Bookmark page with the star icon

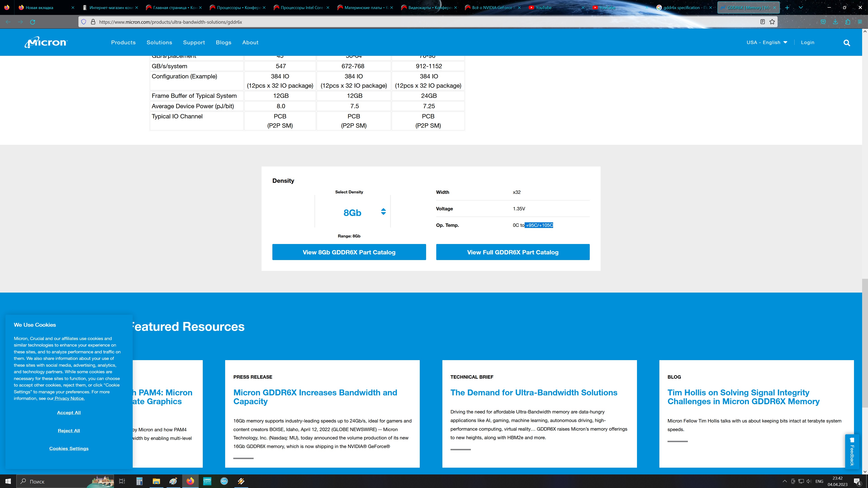click(x=772, y=22)
